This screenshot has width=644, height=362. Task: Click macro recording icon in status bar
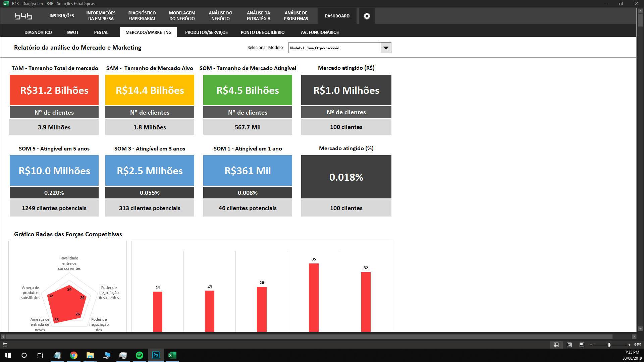(x=5, y=345)
